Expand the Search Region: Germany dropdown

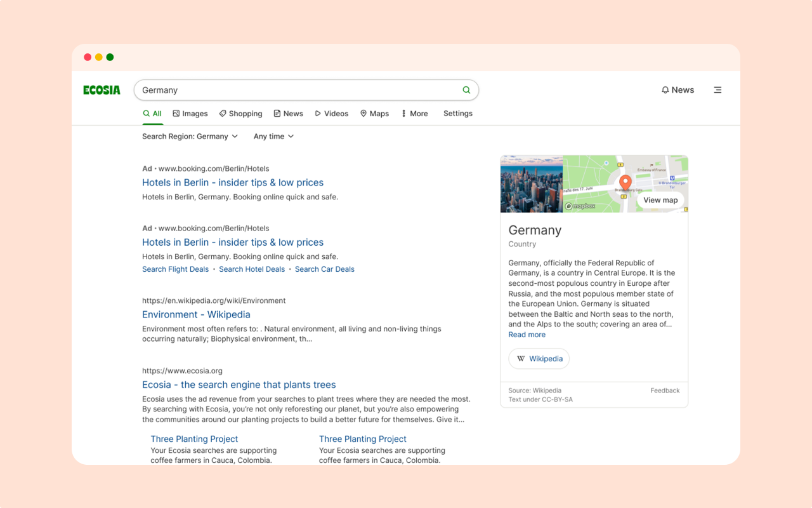coord(190,137)
